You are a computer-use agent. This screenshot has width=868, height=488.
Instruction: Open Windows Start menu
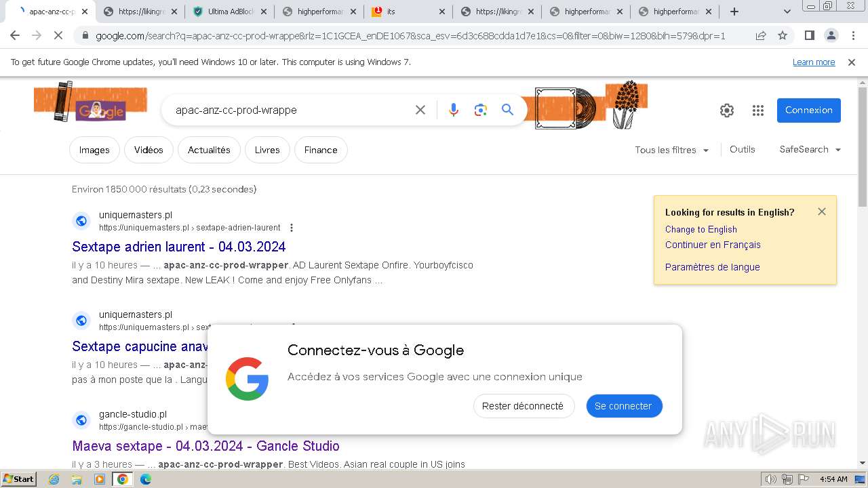coord(18,479)
